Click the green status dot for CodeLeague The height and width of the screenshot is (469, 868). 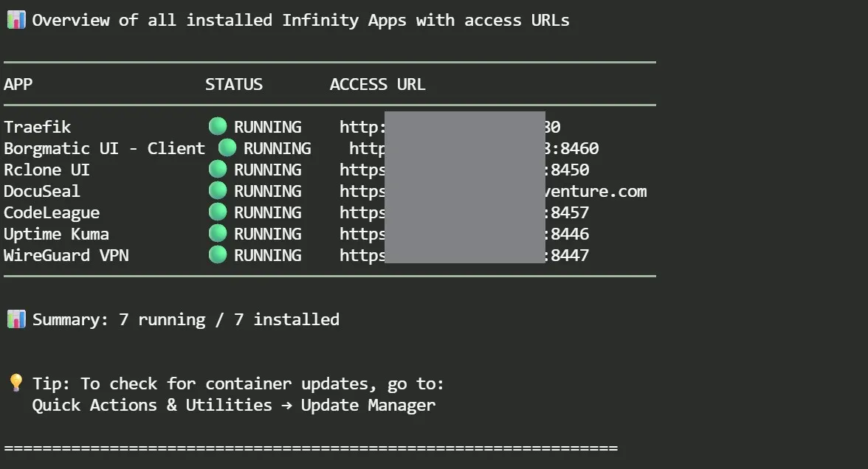[x=218, y=212]
